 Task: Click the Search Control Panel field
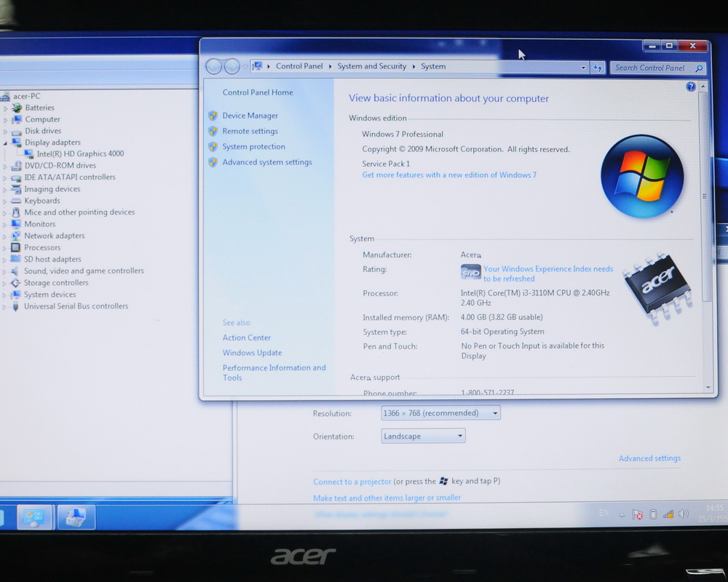click(x=658, y=68)
